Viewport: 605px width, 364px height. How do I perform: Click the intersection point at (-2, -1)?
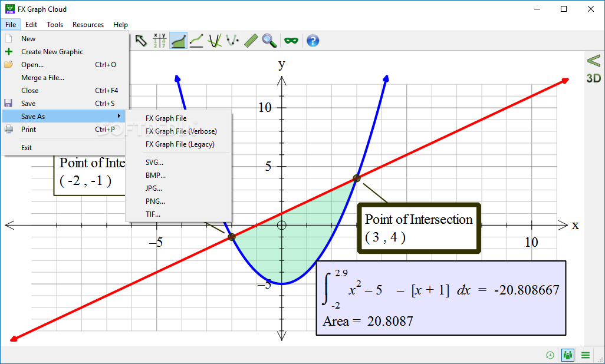pyautogui.click(x=232, y=237)
